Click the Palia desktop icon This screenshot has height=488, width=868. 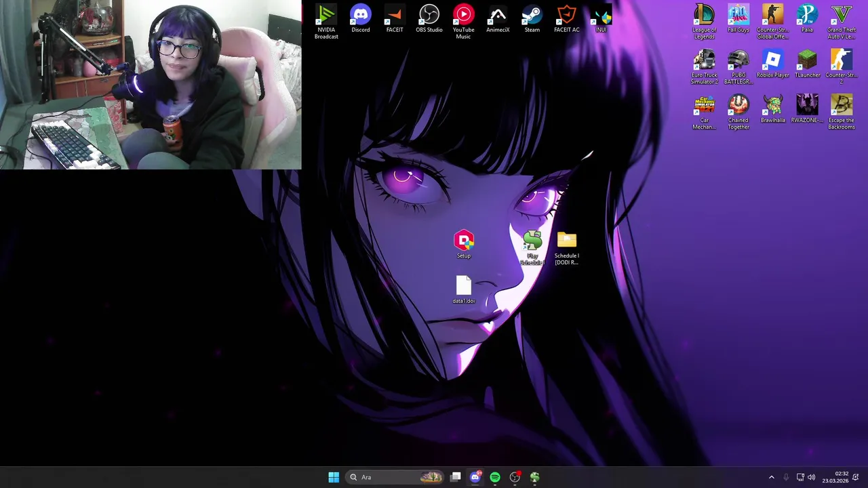[x=807, y=19]
